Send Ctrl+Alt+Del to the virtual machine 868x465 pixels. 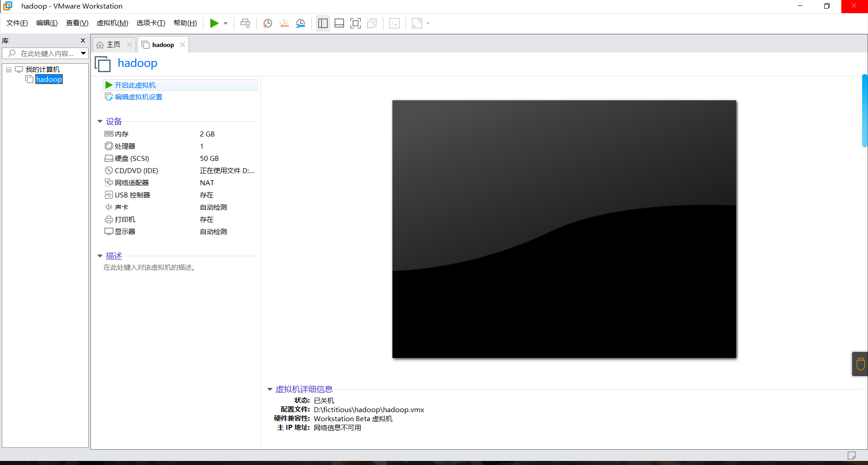(x=245, y=23)
